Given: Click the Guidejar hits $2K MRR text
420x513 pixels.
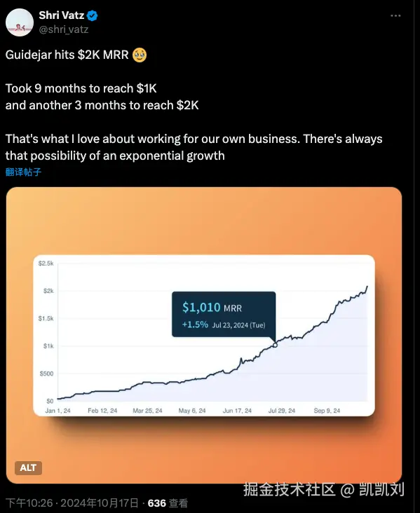Looking at the screenshot, I should click(67, 55).
